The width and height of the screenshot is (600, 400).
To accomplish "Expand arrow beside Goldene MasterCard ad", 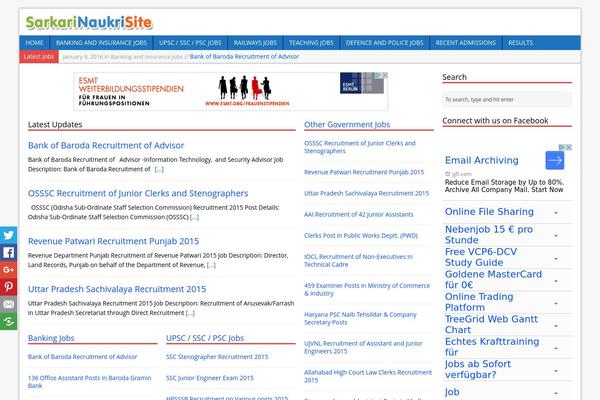I will 556,281.
